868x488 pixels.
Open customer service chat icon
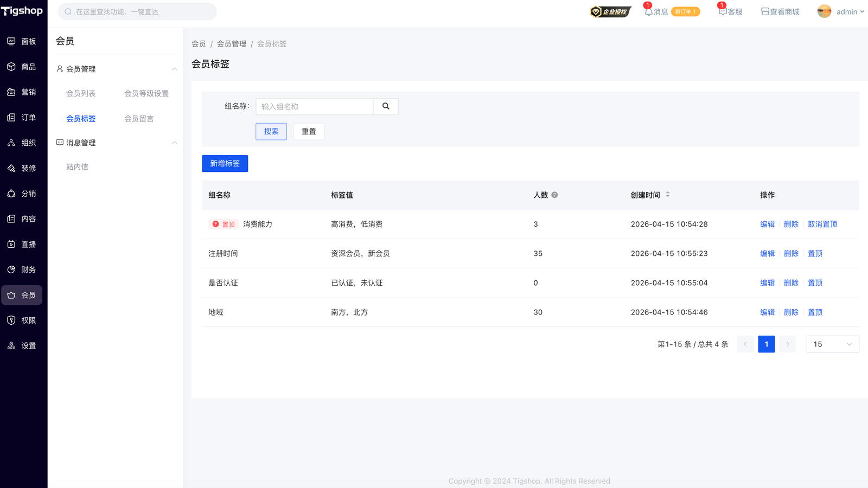723,11
